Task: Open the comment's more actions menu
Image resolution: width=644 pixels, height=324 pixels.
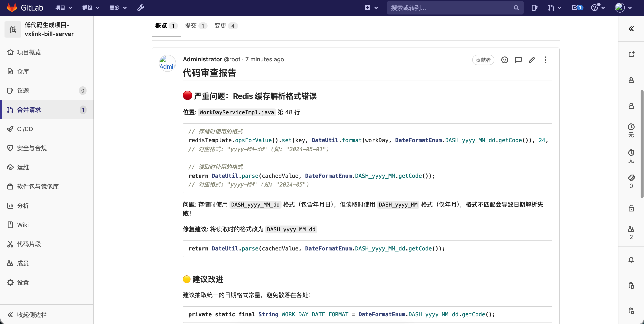Action: pyautogui.click(x=545, y=60)
